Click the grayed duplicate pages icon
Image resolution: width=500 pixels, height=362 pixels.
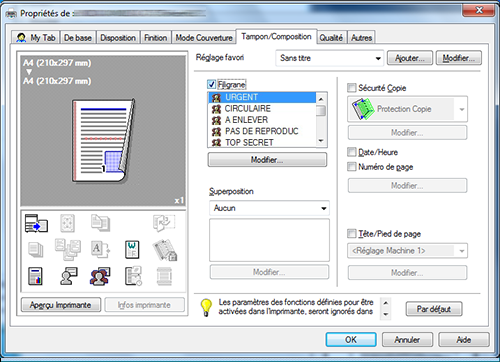point(100,223)
